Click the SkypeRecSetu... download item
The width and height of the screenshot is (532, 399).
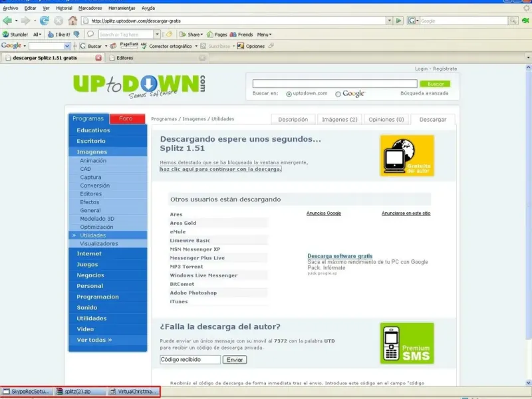(x=27, y=391)
